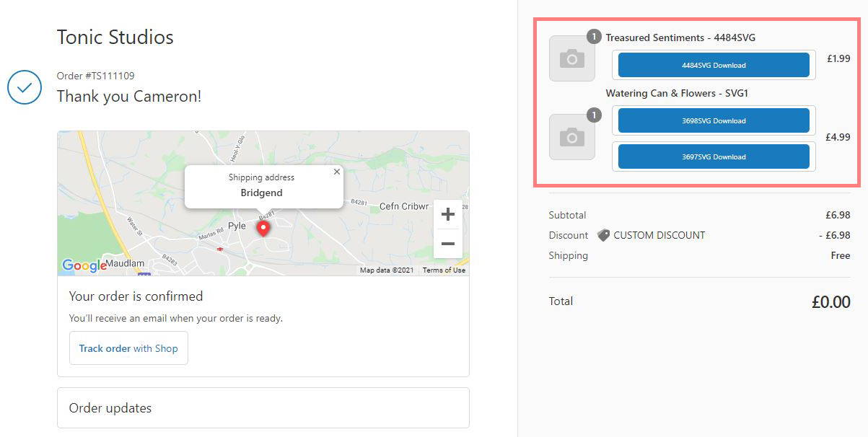Viewport: 868px width, 437px height.
Task: Click the Cefn Cribwr place label on map
Action: 404,206
